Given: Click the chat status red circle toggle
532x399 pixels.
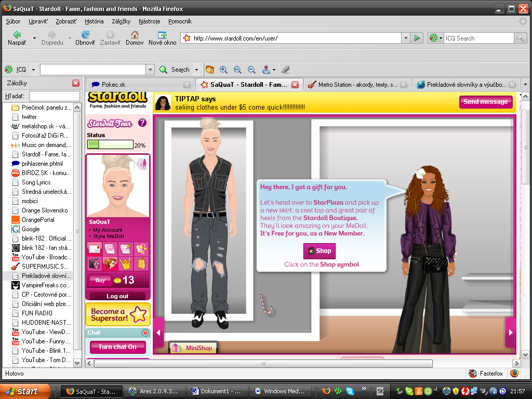Looking at the screenshot, I should [x=145, y=332].
